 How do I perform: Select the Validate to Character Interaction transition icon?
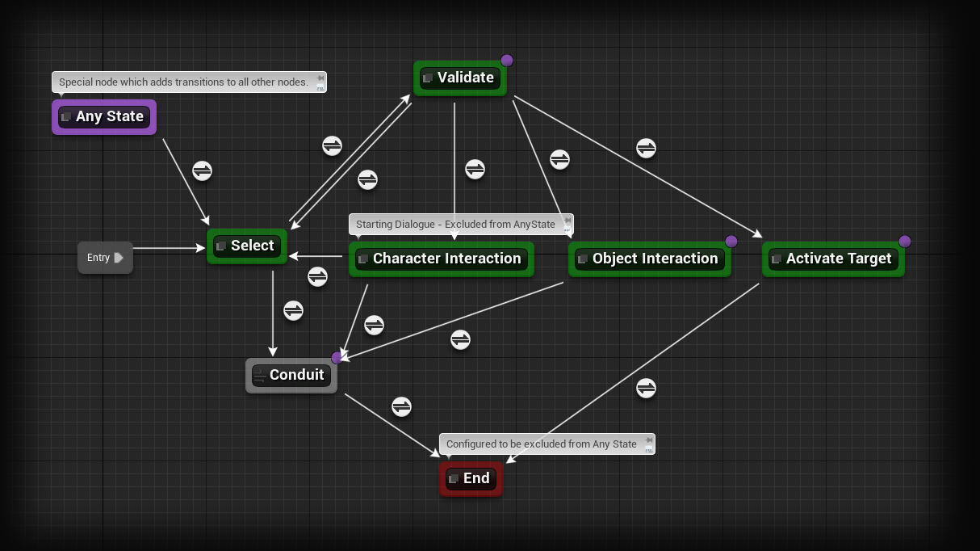coord(475,170)
